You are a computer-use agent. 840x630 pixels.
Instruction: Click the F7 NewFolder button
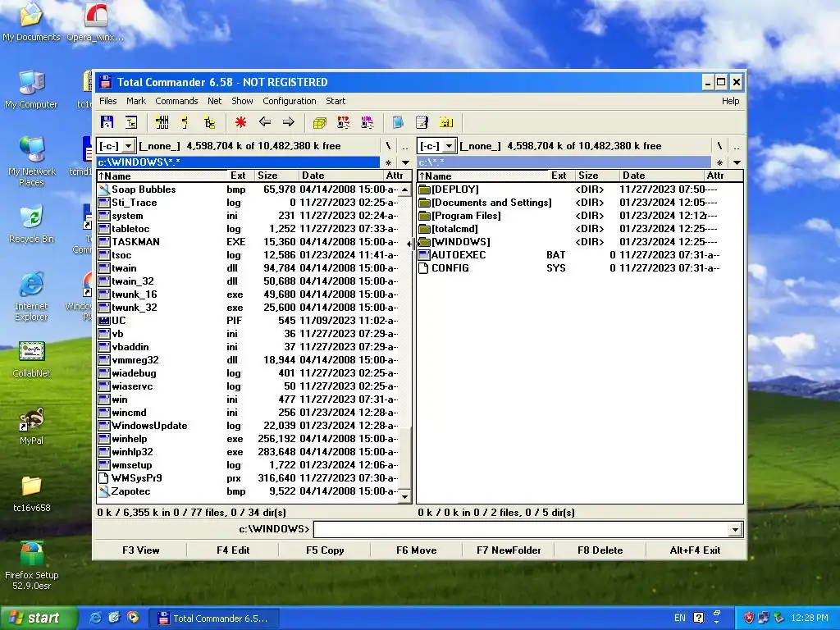pyautogui.click(x=509, y=550)
